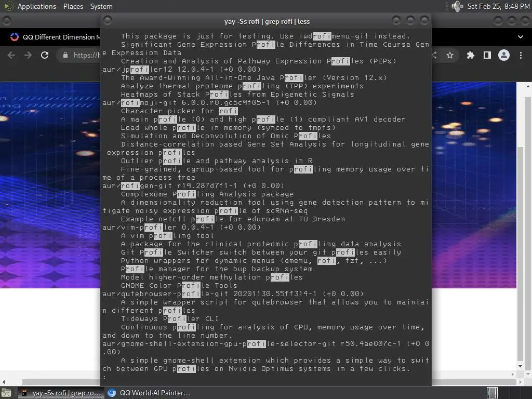The image size is (532, 399).
Task: Reload the browser page
Action: pos(45,55)
